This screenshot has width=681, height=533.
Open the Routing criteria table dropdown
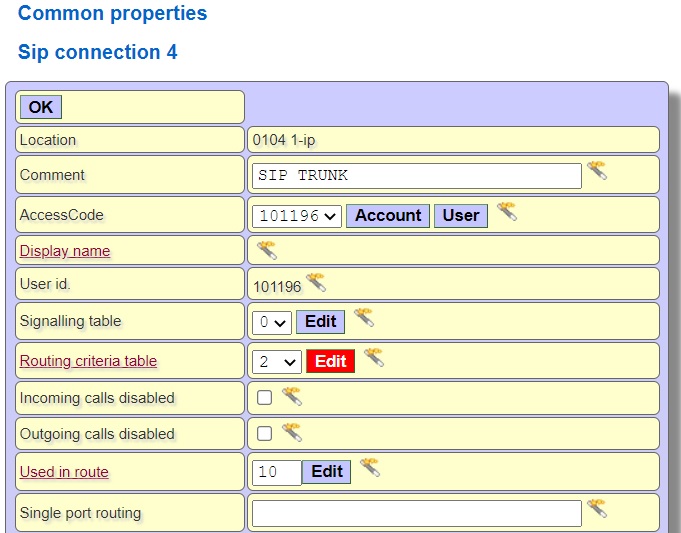click(x=277, y=361)
